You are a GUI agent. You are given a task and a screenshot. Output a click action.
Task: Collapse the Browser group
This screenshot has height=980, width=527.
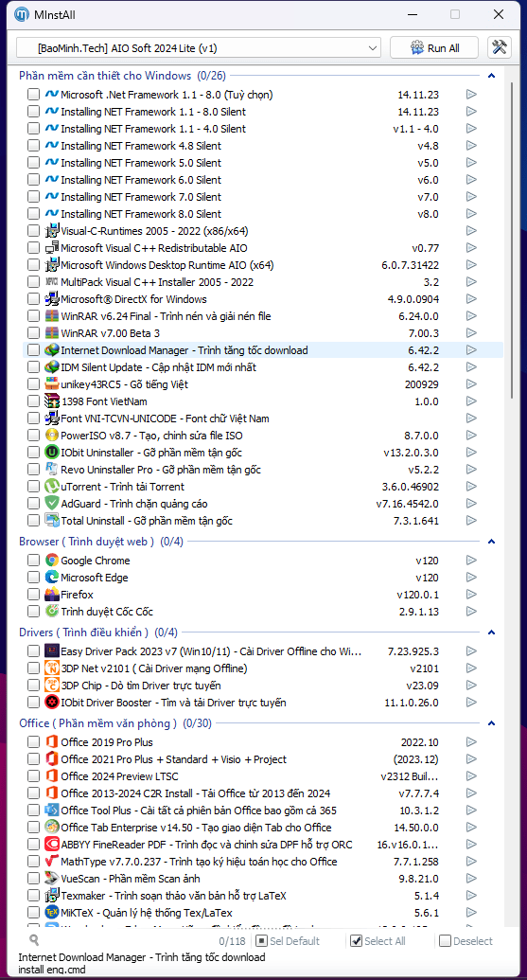pyautogui.click(x=491, y=542)
